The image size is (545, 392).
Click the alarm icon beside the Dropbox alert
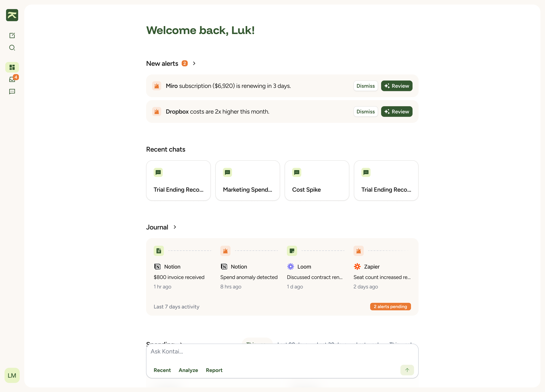(x=157, y=112)
